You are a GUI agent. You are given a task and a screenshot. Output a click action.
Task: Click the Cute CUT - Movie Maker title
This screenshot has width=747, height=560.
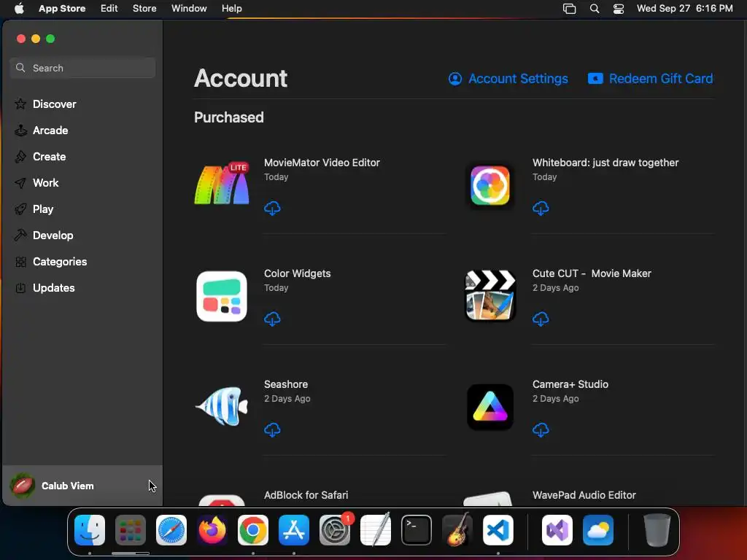click(592, 273)
